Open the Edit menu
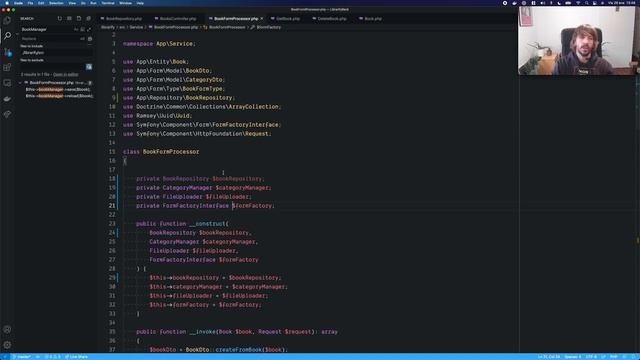The width and height of the screenshot is (640, 360). click(x=41, y=3)
